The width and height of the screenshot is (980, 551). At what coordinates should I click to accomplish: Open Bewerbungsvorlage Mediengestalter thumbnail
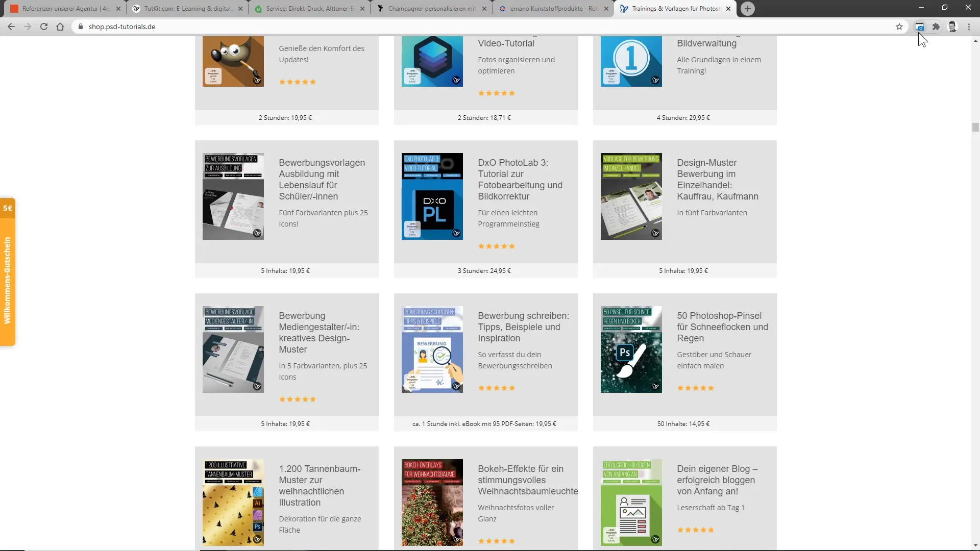[x=233, y=349]
